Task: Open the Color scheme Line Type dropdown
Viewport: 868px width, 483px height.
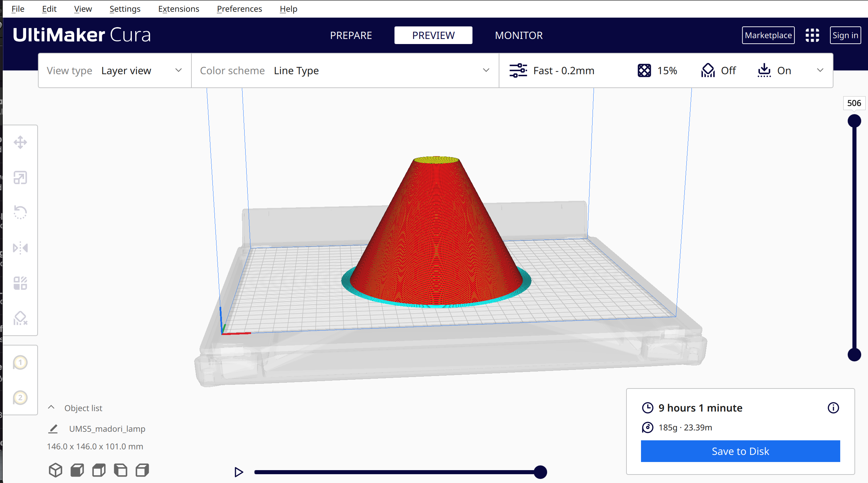Action: 345,70
